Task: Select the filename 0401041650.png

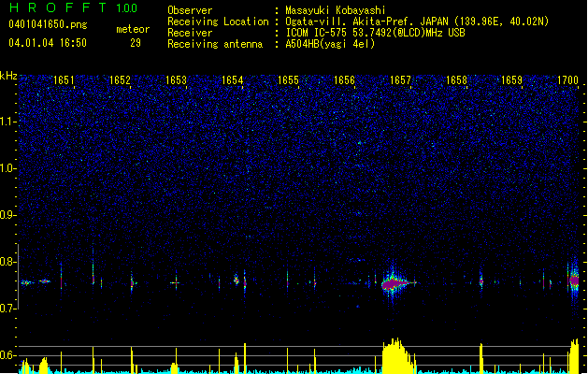Action: tap(48, 24)
